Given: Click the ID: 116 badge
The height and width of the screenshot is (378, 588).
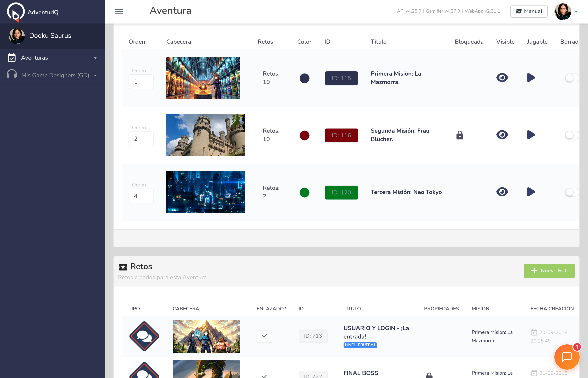Looking at the screenshot, I should coord(341,135).
